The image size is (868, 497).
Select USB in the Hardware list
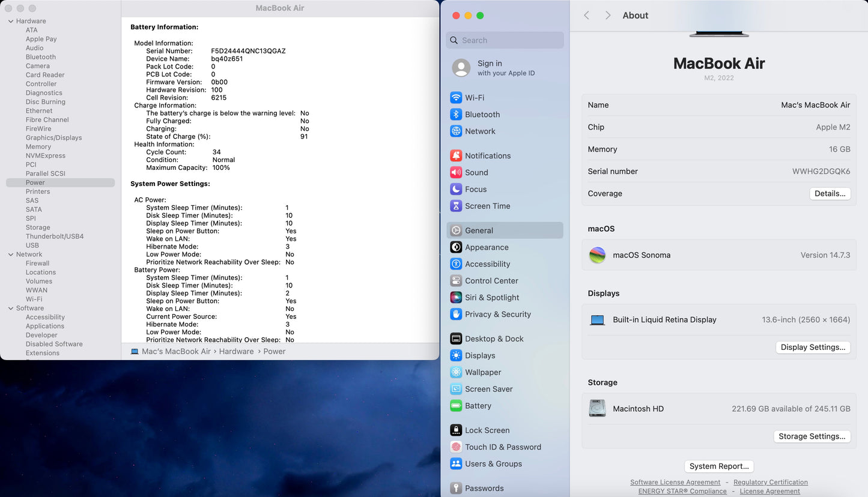(x=32, y=245)
